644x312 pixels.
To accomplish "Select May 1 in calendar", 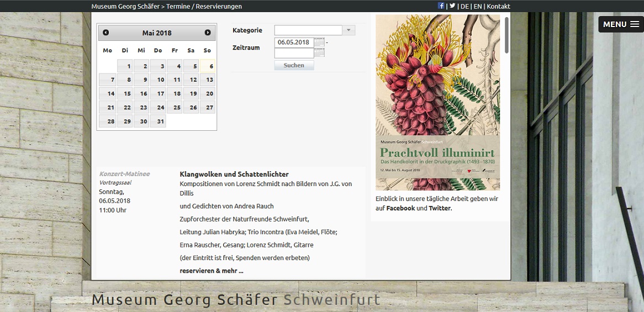I will click(x=125, y=66).
